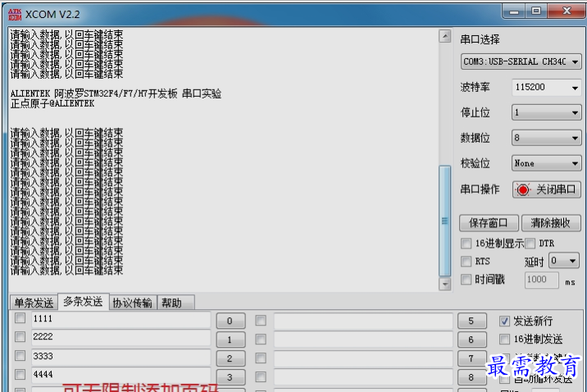Click the input field containing 2222
The image size is (587, 392).
[x=121, y=337]
